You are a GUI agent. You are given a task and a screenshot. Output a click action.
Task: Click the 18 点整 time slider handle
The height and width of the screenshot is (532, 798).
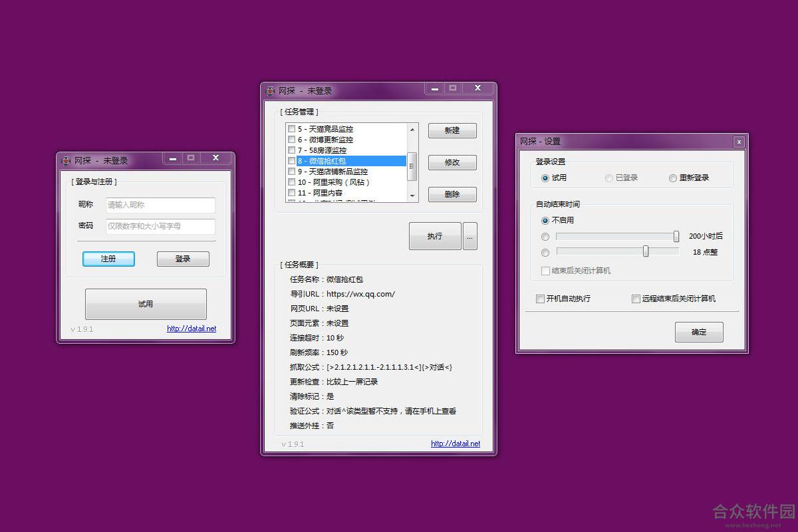pyautogui.click(x=646, y=251)
